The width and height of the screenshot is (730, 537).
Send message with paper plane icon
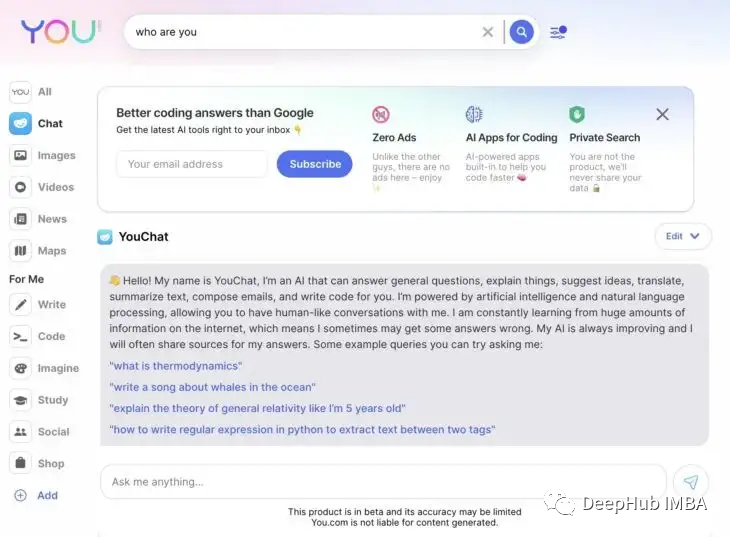coord(691,482)
